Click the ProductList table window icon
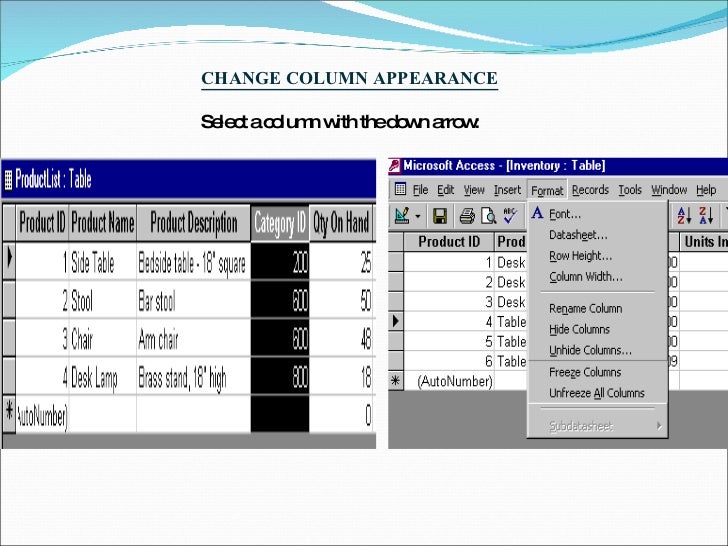Screen dimensions: 728x546 (8, 180)
